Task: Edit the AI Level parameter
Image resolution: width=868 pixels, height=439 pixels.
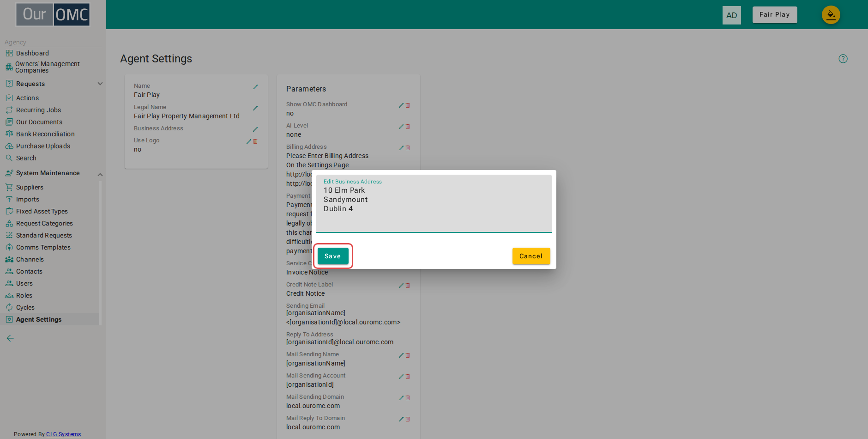Action: point(401,127)
